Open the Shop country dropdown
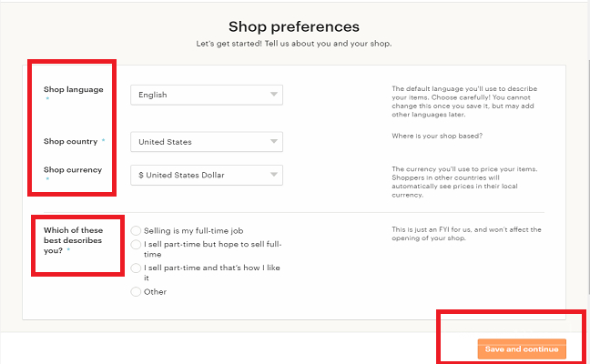The width and height of the screenshot is (590, 364). 206,142
